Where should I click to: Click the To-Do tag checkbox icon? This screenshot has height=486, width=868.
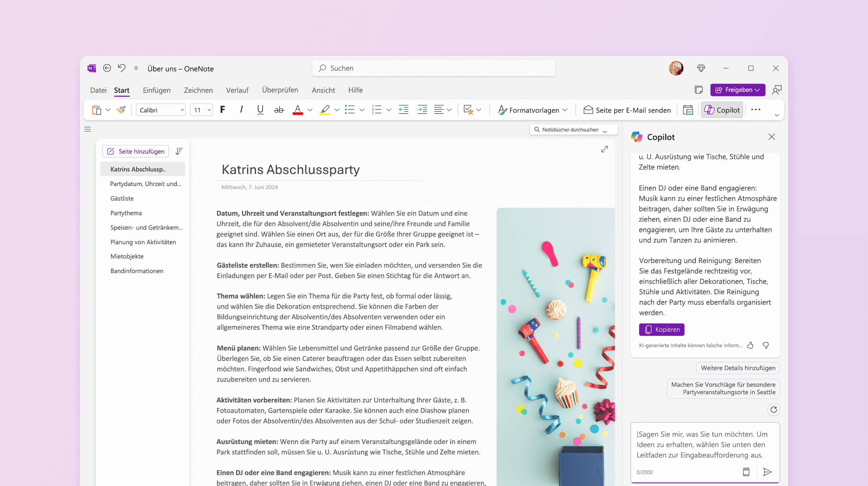[468, 110]
